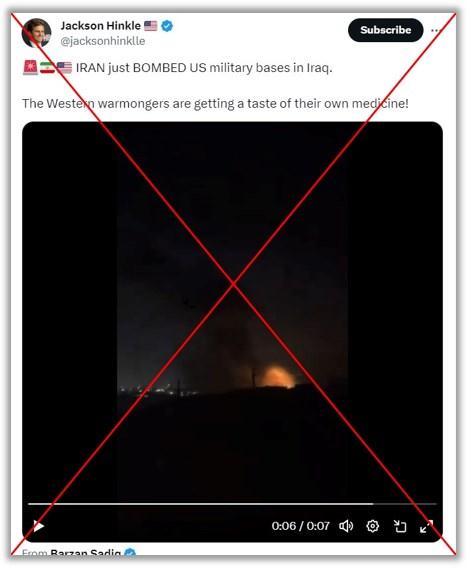Click the picture-in-picture icon
Image resolution: width=467 pixels, height=568 pixels.
pos(400,526)
